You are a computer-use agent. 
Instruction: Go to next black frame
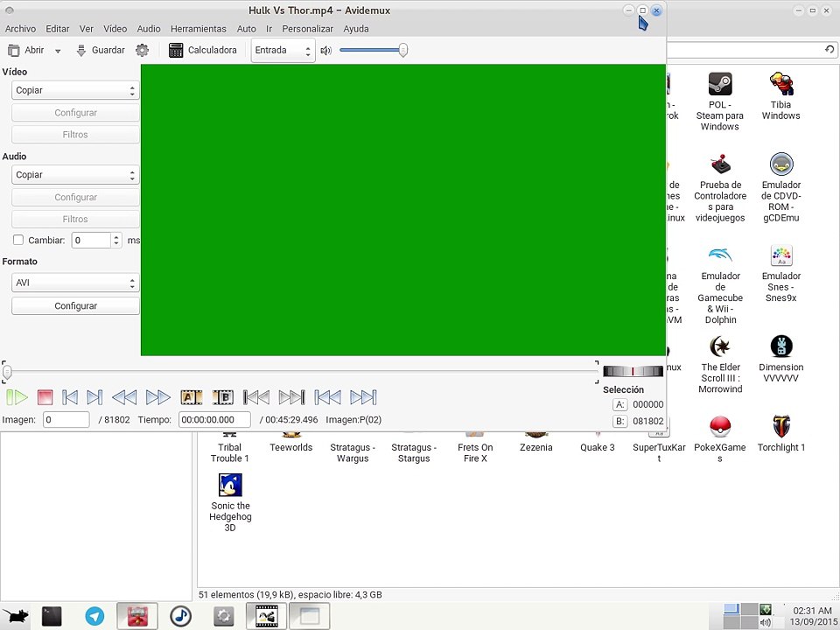[292, 397]
